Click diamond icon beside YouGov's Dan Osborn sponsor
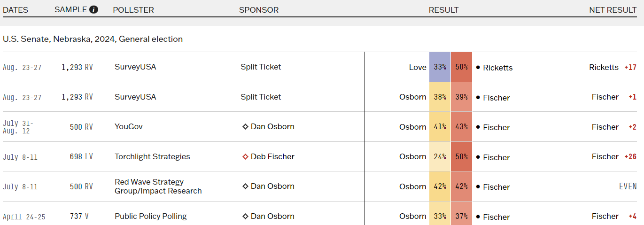 tap(245, 127)
